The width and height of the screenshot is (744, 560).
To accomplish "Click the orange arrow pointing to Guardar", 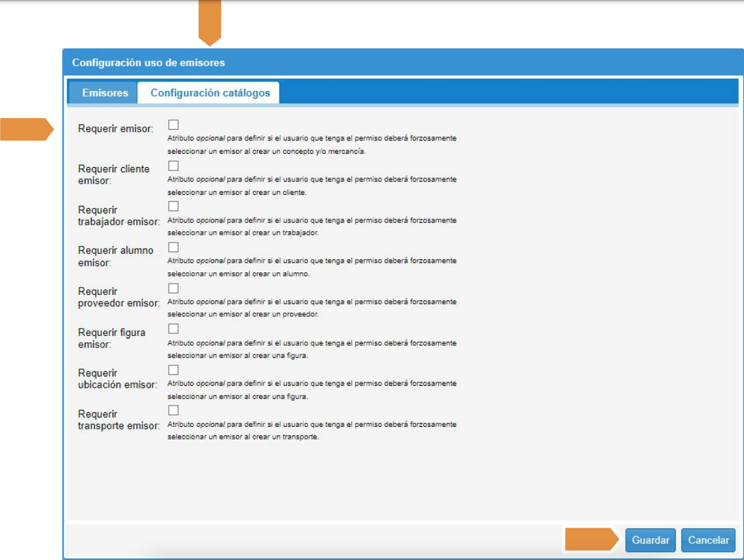I will pyautogui.click(x=591, y=539).
